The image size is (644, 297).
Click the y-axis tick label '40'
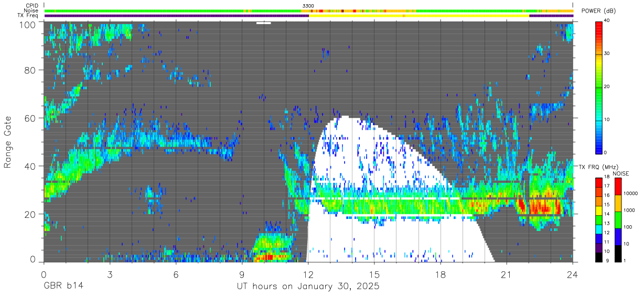point(31,166)
